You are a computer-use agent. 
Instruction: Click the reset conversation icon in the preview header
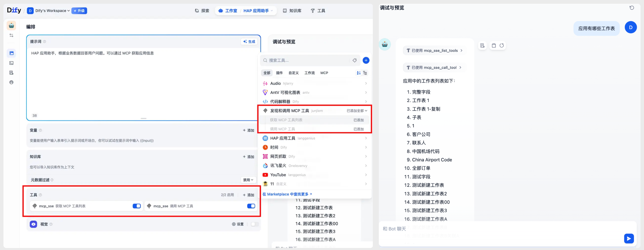632,8
